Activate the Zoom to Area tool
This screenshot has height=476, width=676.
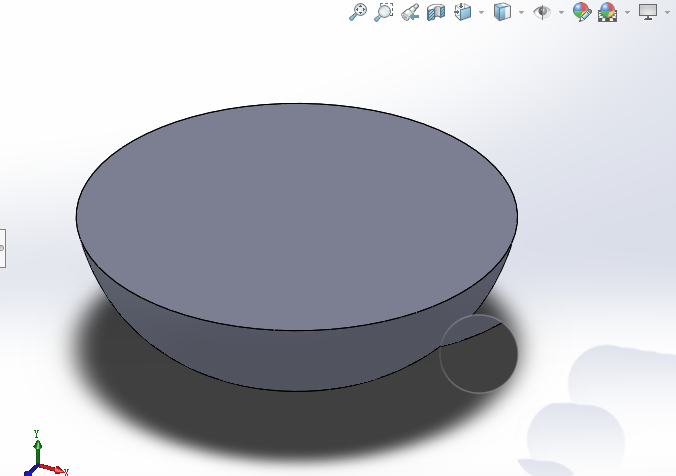point(383,12)
